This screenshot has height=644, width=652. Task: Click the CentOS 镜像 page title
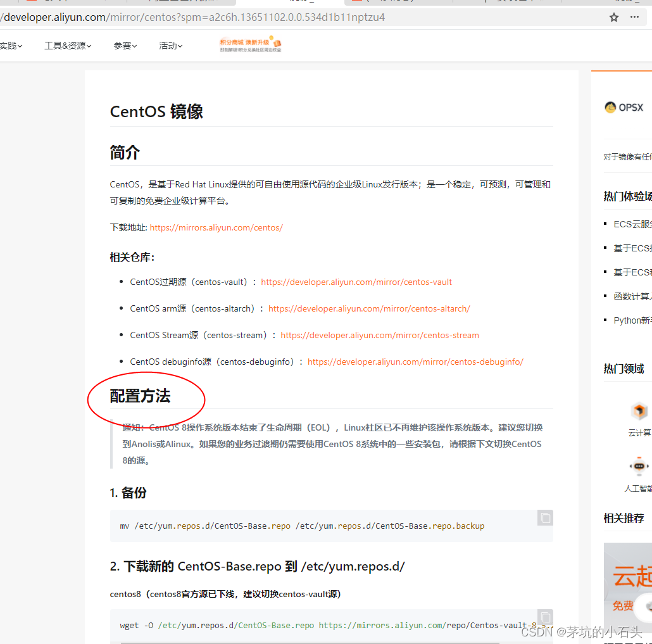156,111
